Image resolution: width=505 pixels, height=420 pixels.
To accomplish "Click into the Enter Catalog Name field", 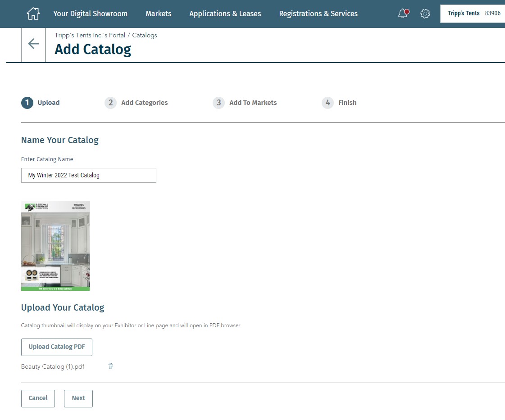I will pos(88,175).
